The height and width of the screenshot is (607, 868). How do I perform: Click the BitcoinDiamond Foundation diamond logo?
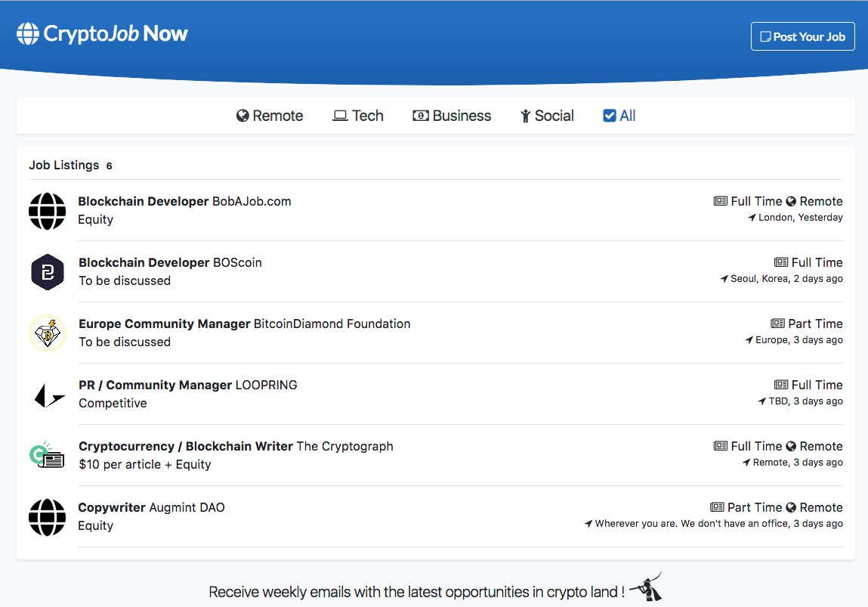[48, 333]
